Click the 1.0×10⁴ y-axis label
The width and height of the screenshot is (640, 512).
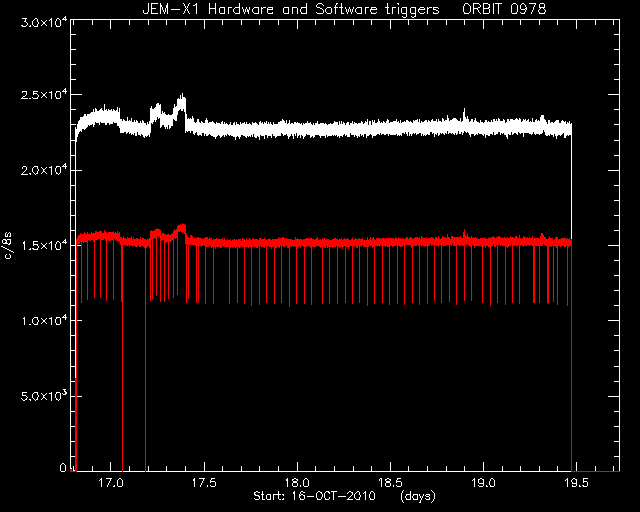tap(44, 321)
